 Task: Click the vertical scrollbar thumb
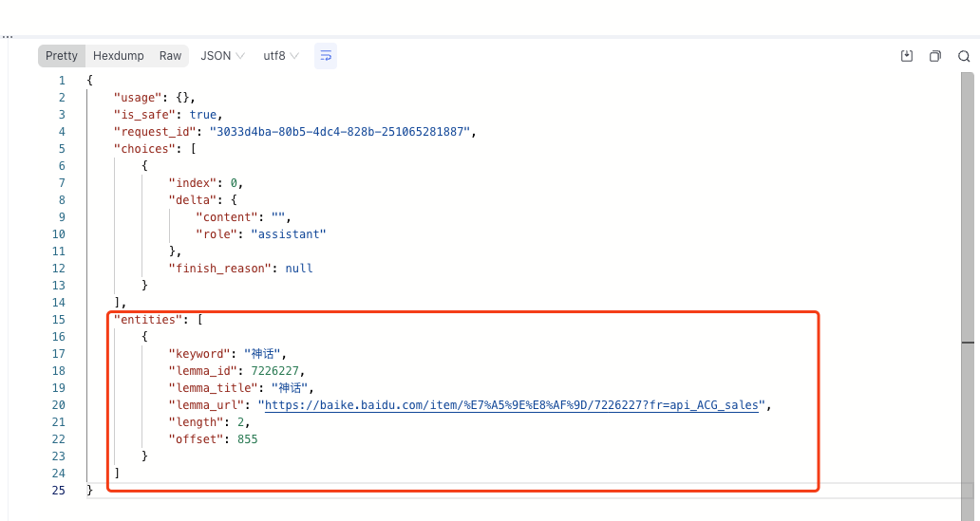968,209
